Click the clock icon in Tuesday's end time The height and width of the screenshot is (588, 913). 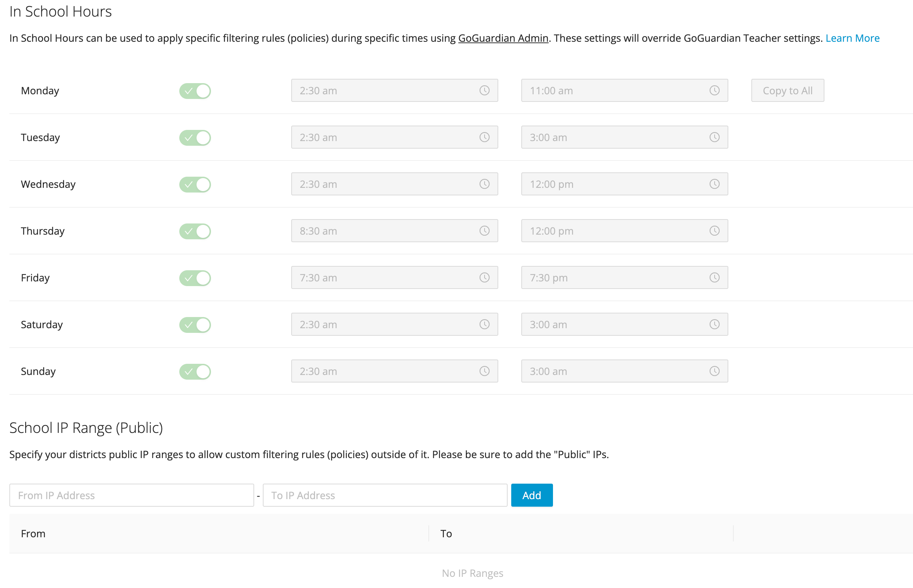pos(714,137)
